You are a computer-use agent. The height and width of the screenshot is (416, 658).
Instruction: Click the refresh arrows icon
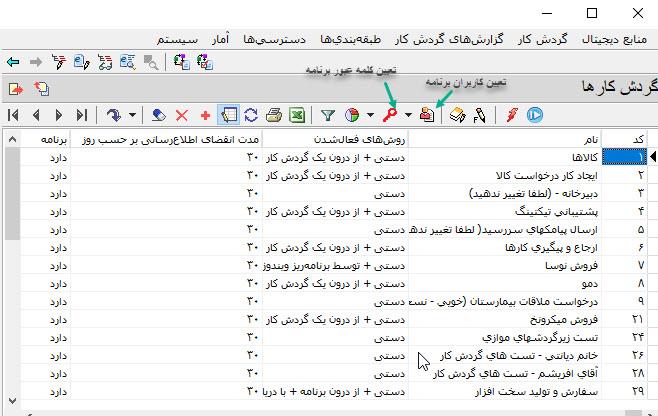click(x=251, y=115)
